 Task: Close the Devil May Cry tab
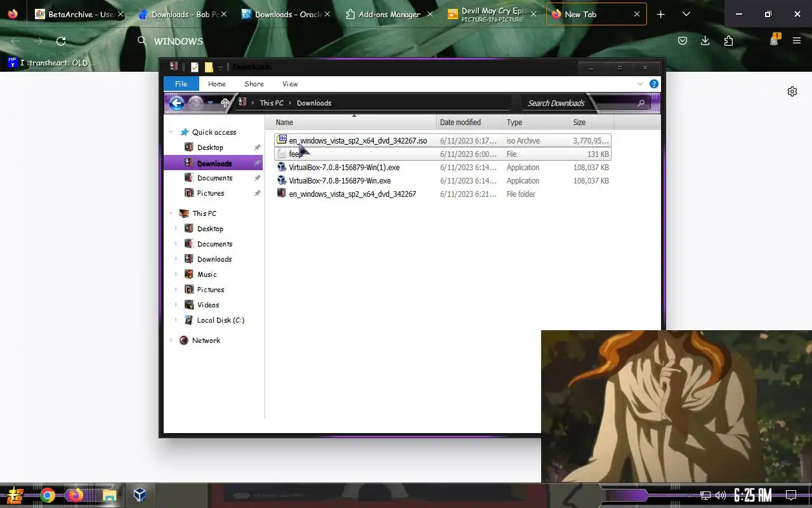pos(533,14)
